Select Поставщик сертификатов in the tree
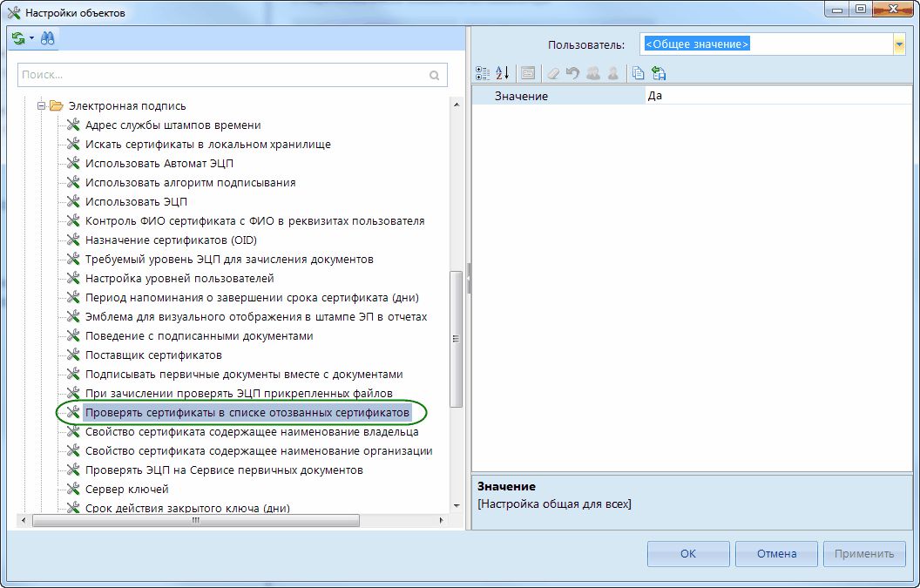920x588 pixels. [153, 355]
